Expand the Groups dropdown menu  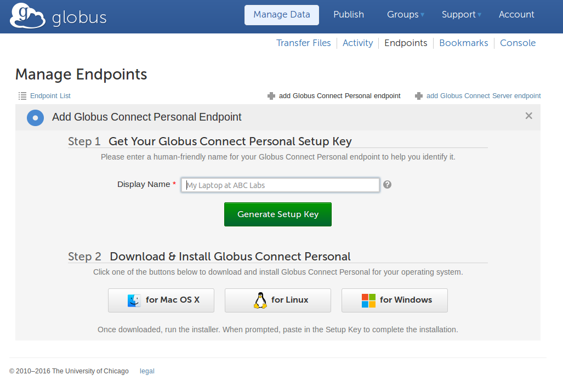pos(406,15)
